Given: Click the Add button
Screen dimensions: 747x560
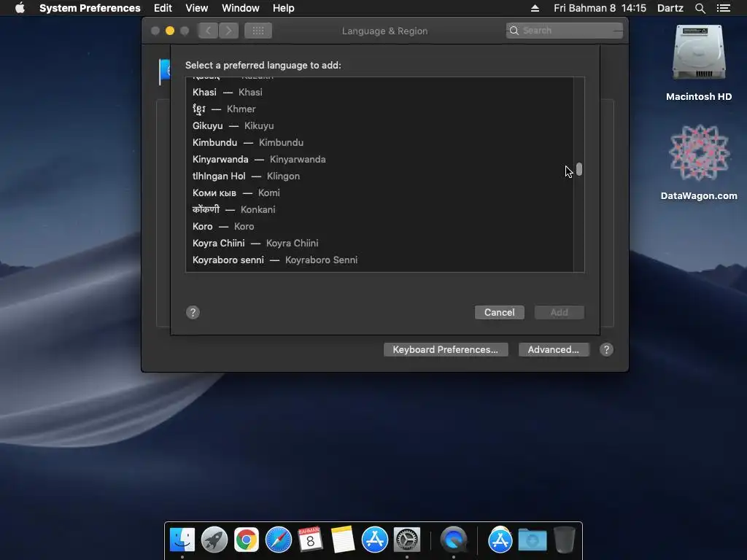Looking at the screenshot, I should [x=560, y=312].
